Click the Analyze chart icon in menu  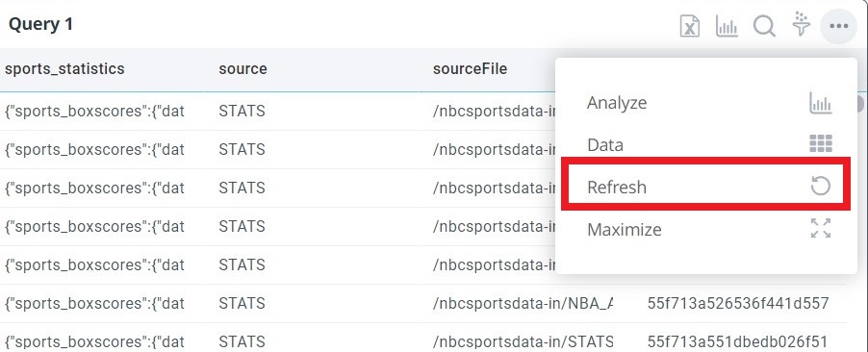point(821,103)
